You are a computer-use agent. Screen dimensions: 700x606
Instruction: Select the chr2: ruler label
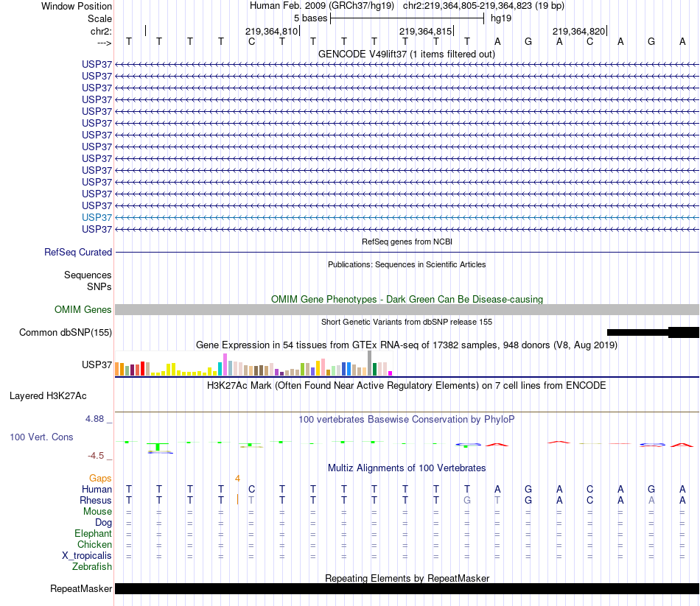101,31
